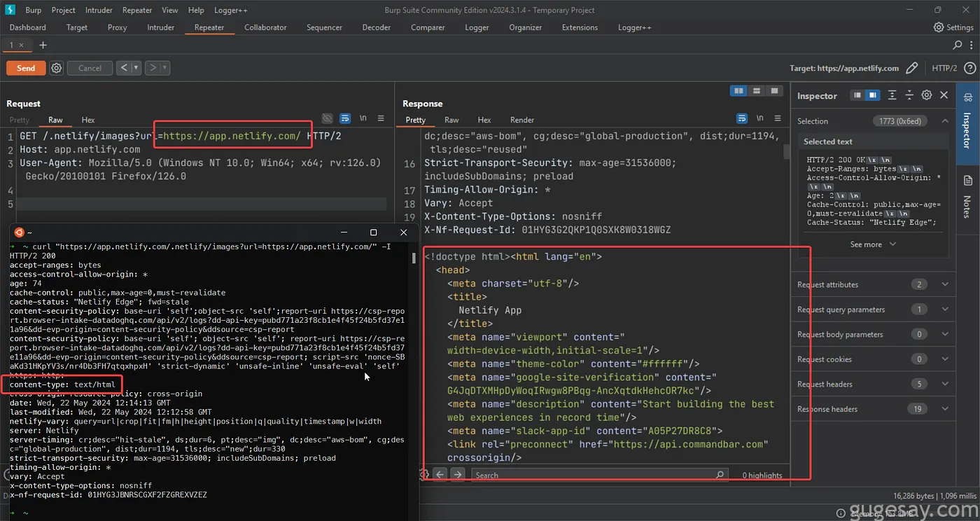Toggle line wrap in Request pane
Viewport: 980px width, 521px height.
[344, 118]
